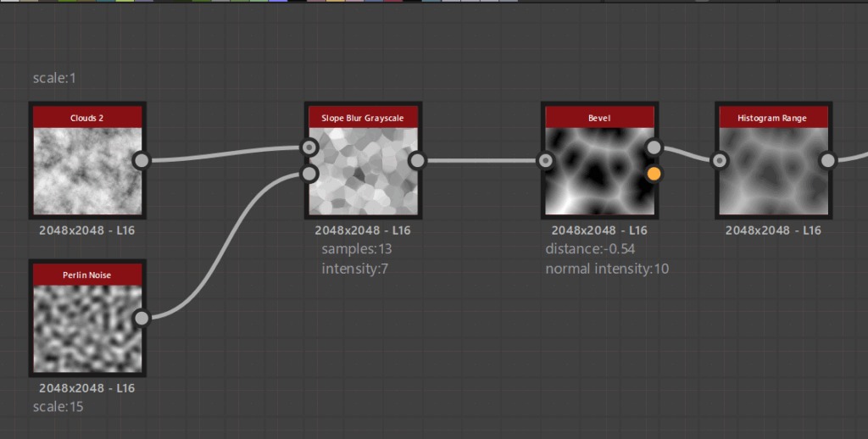This screenshot has height=439, width=868.
Task: Click the 'intensity:7' parameter label
Action: pos(355,269)
